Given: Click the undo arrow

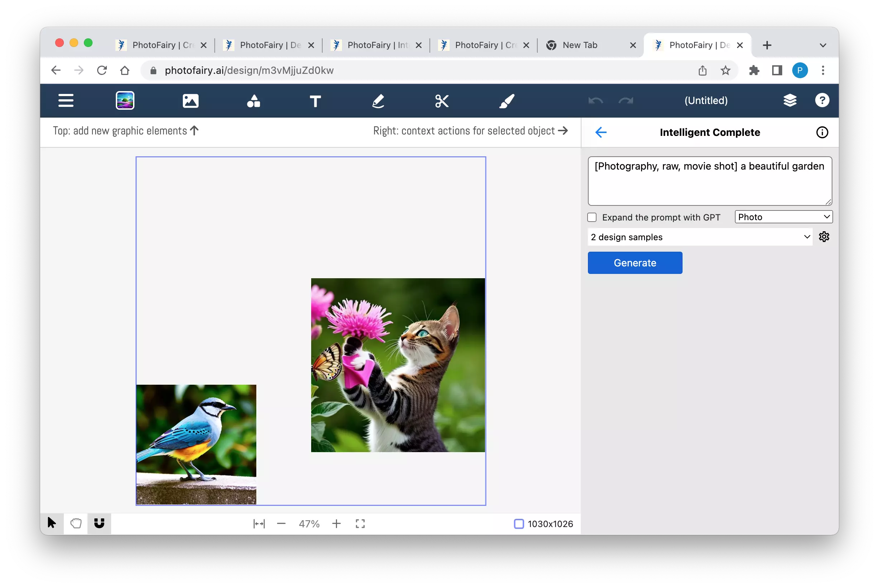Looking at the screenshot, I should pos(596,100).
